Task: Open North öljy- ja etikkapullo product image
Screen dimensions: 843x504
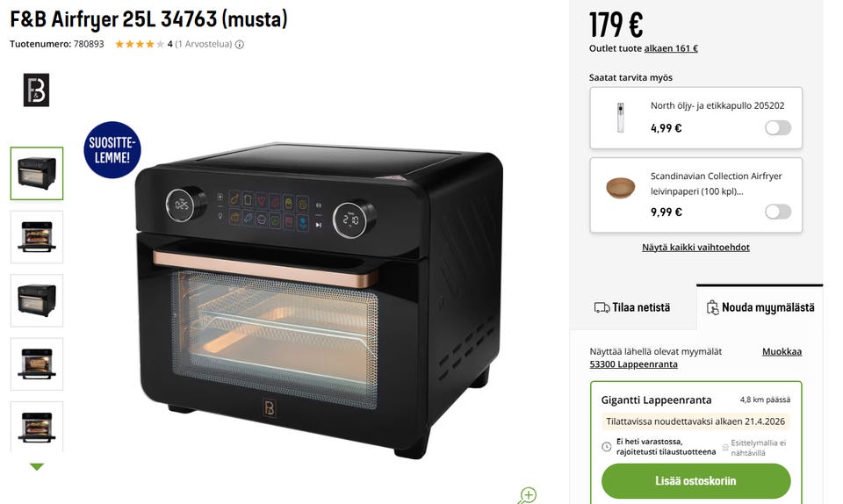Action: pyautogui.click(x=621, y=118)
